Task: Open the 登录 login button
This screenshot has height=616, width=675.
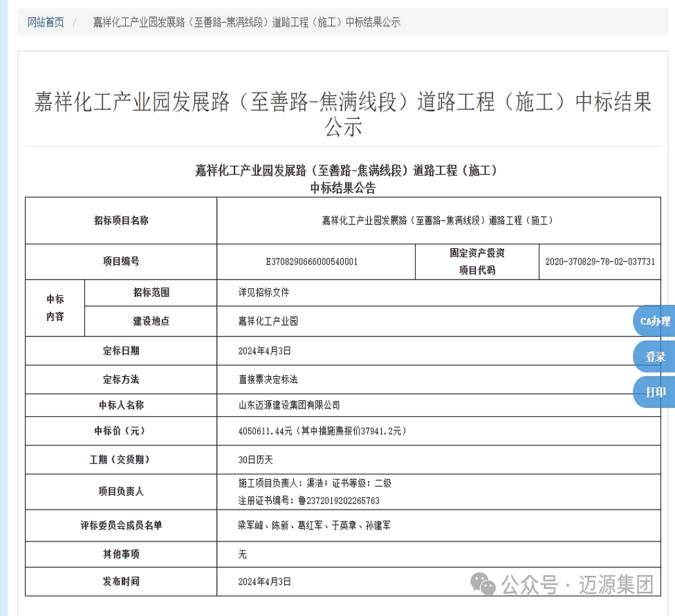Action: coord(654,357)
